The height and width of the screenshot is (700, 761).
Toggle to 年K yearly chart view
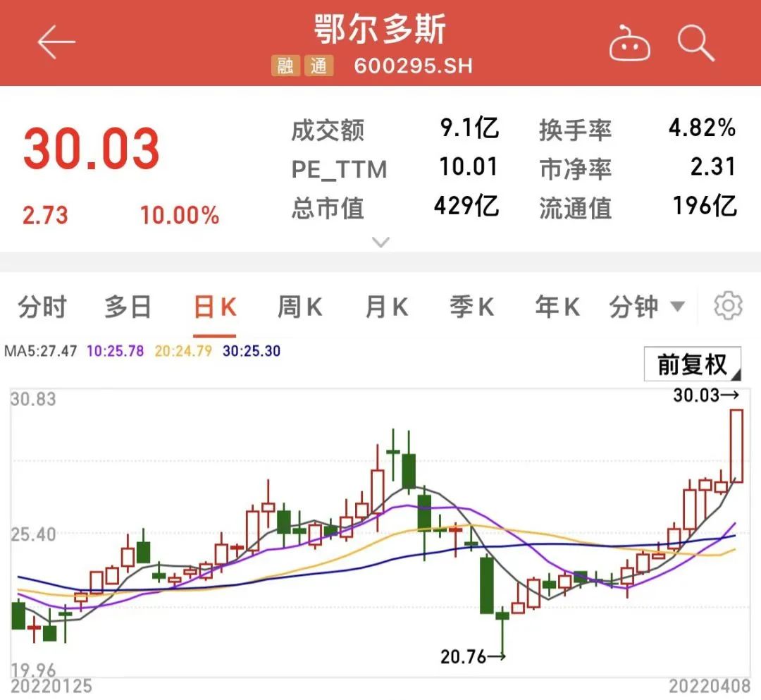click(555, 305)
